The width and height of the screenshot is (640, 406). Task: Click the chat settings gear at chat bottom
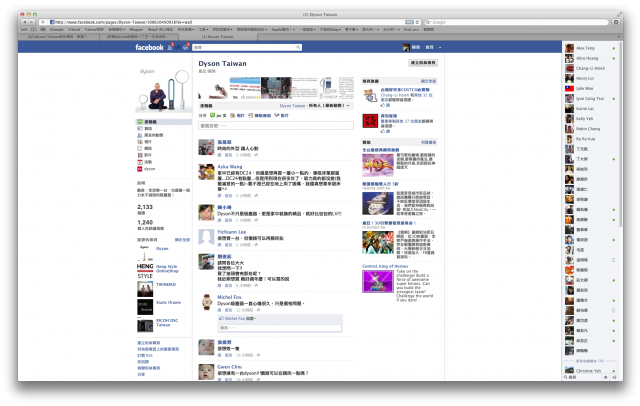pos(606,377)
